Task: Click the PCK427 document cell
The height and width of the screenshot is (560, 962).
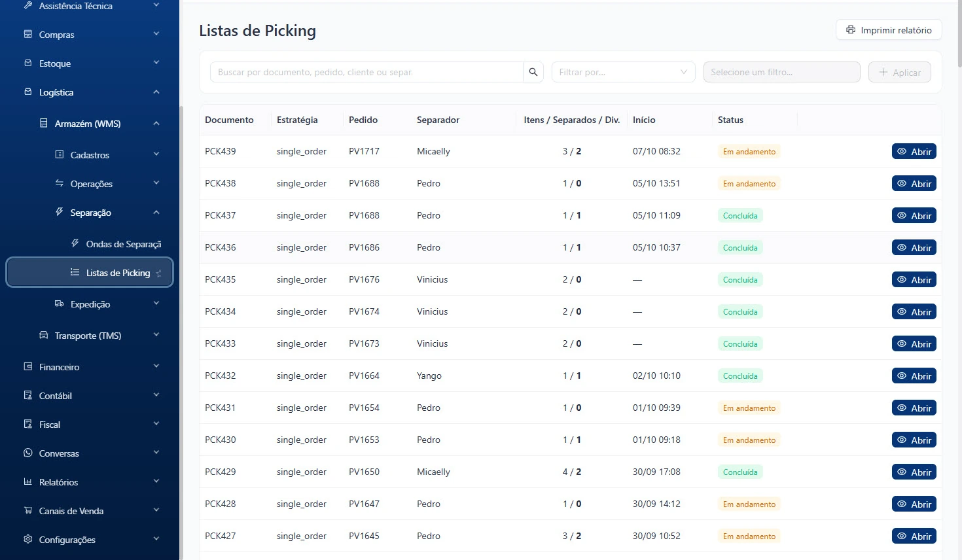Action: tap(221, 536)
